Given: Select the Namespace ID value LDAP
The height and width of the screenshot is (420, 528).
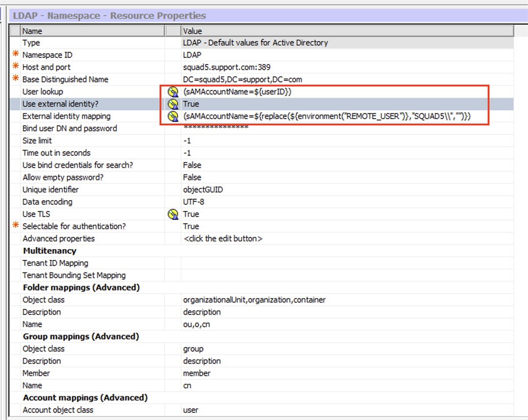Looking at the screenshot, I should [x=192, y=55].
